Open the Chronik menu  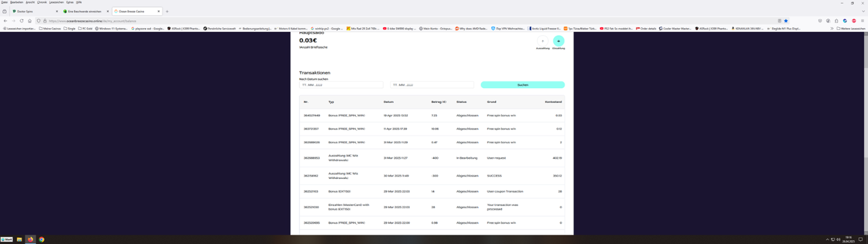42,2
